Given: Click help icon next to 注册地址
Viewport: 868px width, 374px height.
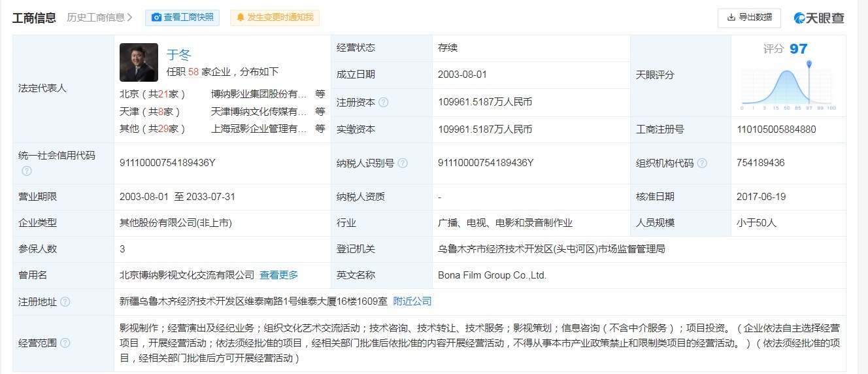Looking at the screenshot, I should point(65,302).
